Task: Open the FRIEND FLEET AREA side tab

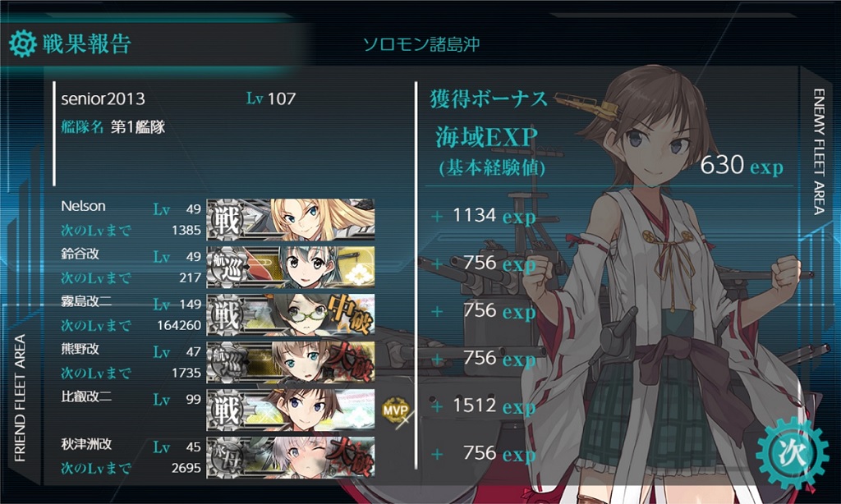Action: click(x=20, y=398)
